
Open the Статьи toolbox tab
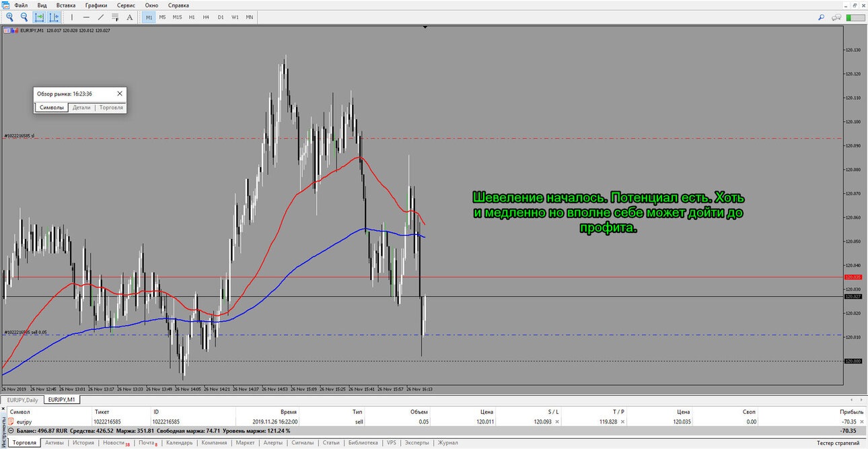click(331, 443)
